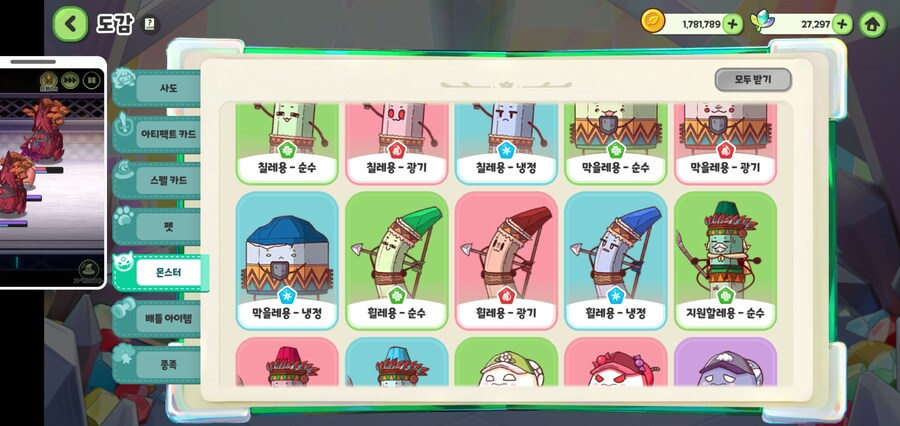This screenshot has height=426, width=900.
Task: Open the 막을레용 - 냉정 monster card
Action: coord(287,261)
